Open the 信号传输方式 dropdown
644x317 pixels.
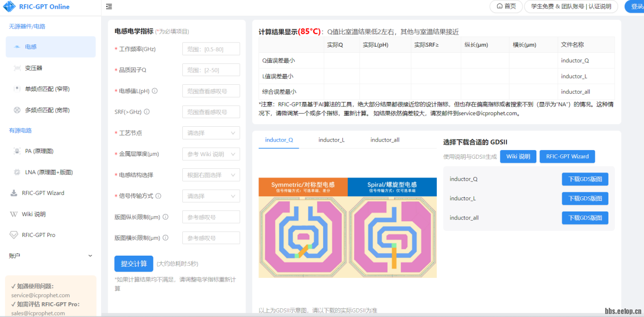pos(211,196)
